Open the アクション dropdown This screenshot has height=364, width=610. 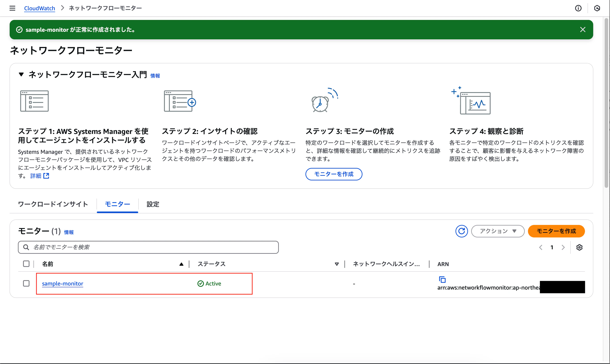498,231
